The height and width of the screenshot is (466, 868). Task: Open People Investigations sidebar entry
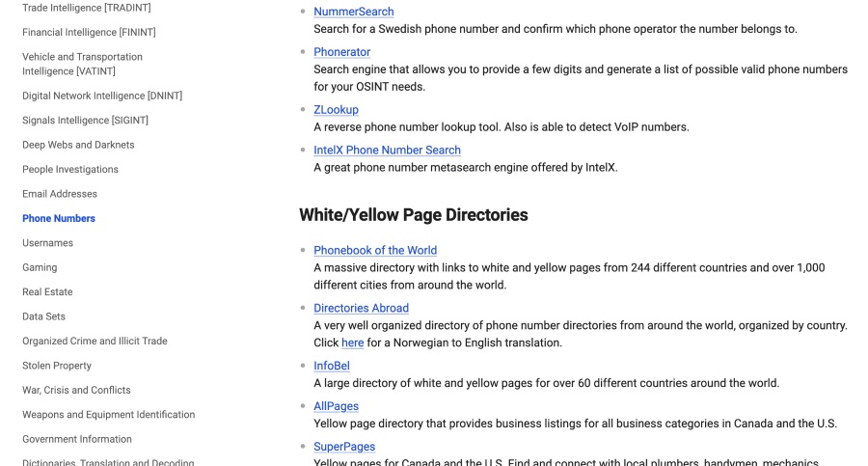pos(70,169)
